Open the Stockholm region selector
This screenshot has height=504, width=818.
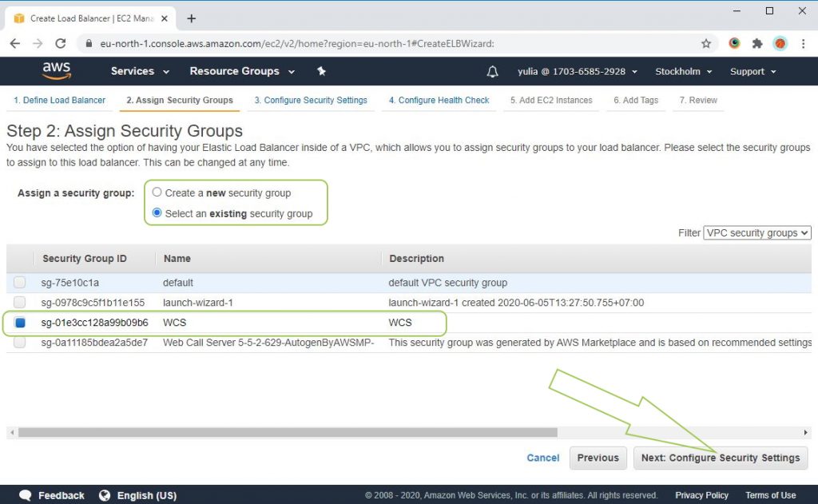coord(684,71)
